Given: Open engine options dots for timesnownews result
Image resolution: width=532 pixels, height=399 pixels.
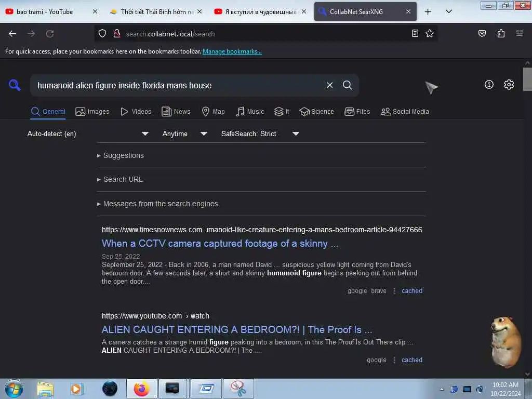Looking at the screenshot, I should coord(394,291).
